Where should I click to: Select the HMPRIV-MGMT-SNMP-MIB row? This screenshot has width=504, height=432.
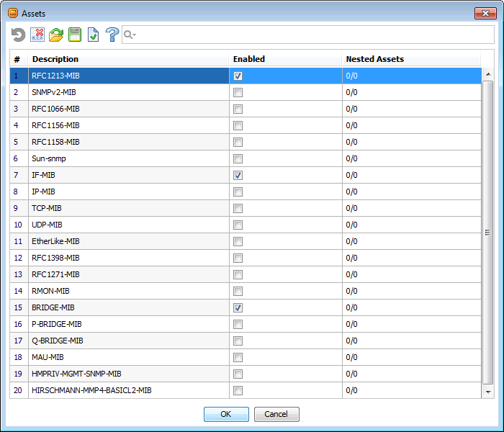(x=246, y=374)
